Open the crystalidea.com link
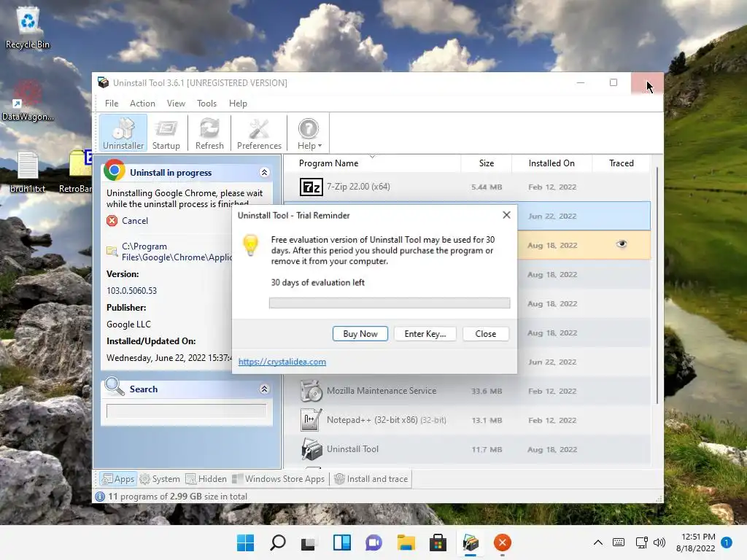747x560 pixels. point(282,362)
